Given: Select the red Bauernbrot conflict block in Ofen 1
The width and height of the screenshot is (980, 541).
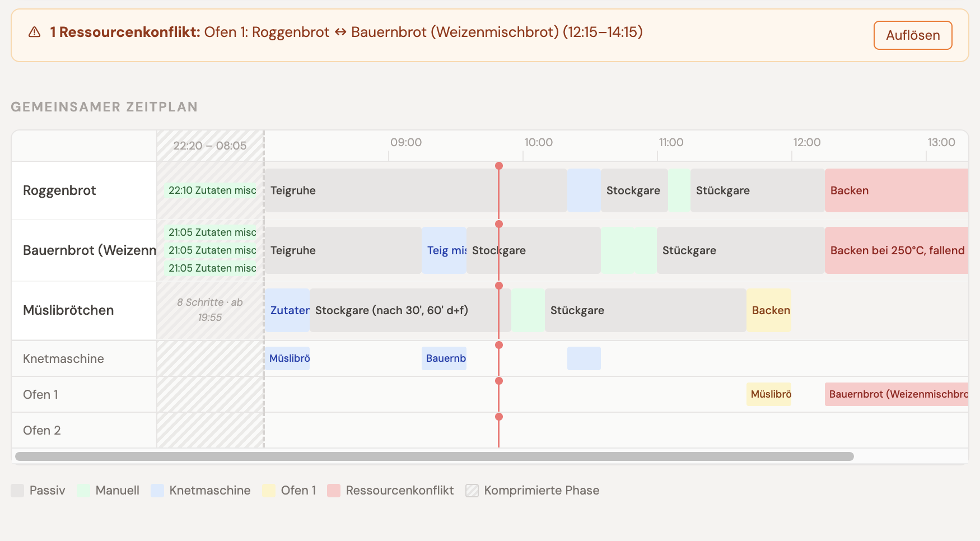Looking at the screenshot, I should pos(896,394).
